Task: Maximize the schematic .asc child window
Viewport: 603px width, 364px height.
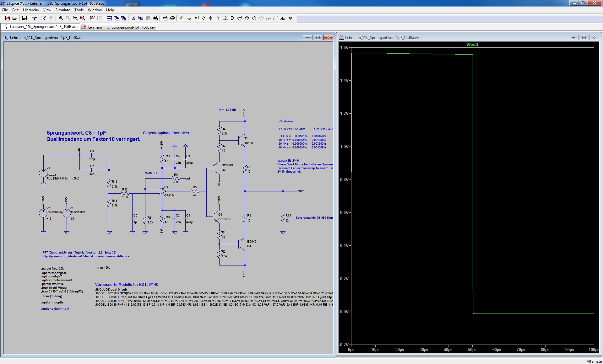Action: (318, 38)
